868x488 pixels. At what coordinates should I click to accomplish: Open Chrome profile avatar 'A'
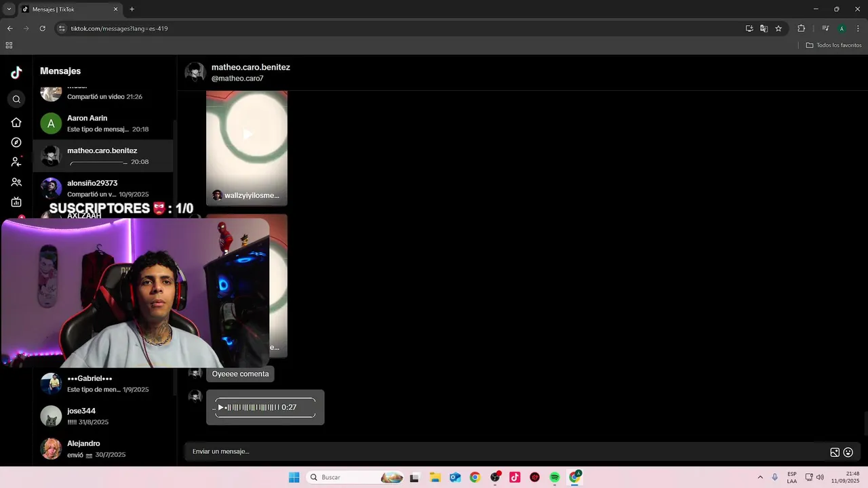coord(842,28)
